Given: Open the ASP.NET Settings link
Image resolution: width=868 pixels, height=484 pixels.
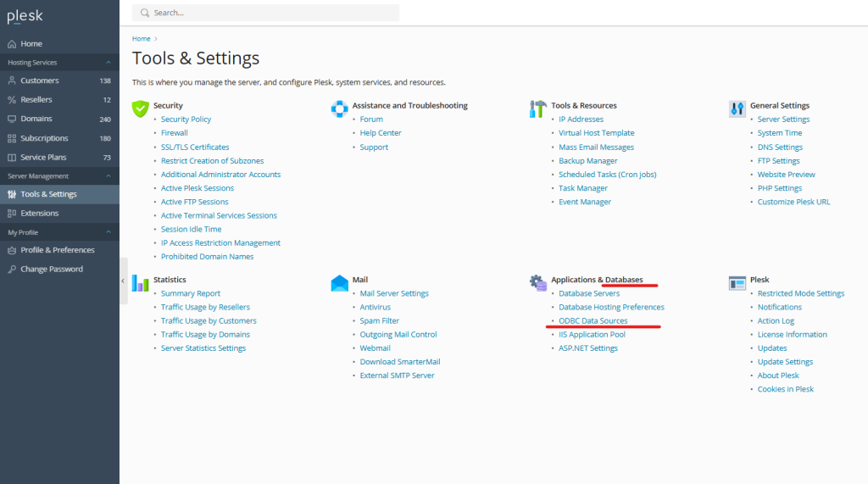Looking at the screenshot, I should pos(588,348).
